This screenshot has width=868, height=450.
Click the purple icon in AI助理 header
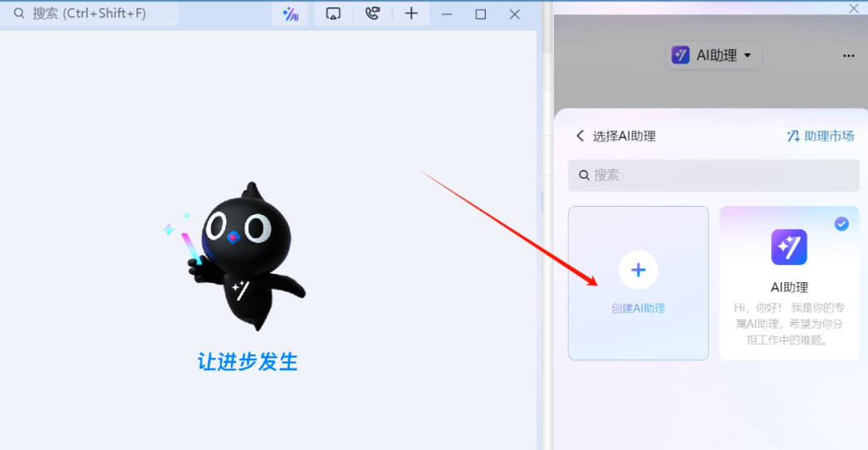click(x=680, y=56)
